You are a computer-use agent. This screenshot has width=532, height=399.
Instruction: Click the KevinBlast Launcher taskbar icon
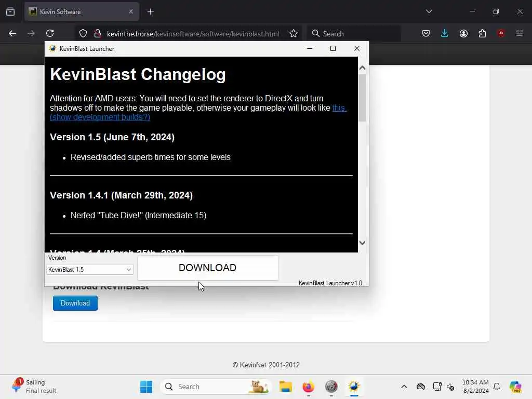point(354,387)
